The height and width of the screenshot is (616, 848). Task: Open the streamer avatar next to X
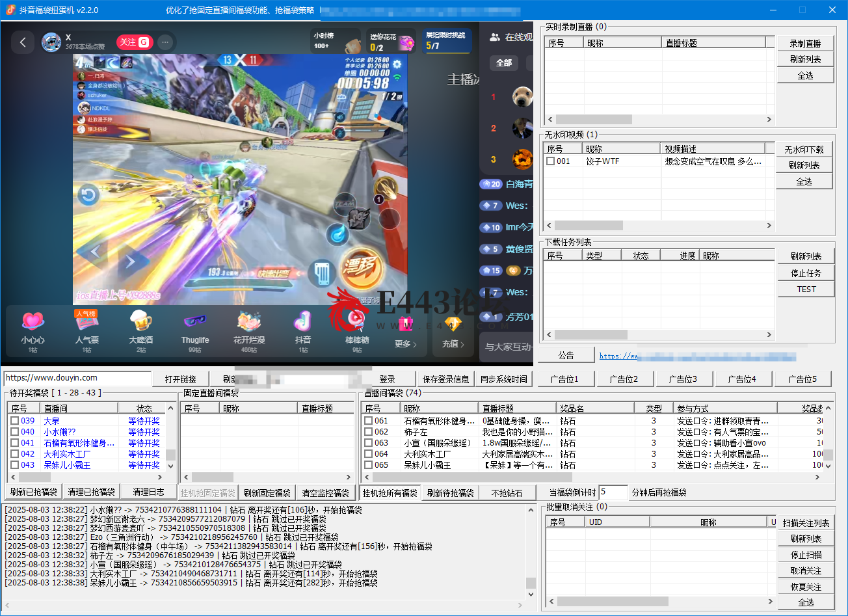coord(51,42)
